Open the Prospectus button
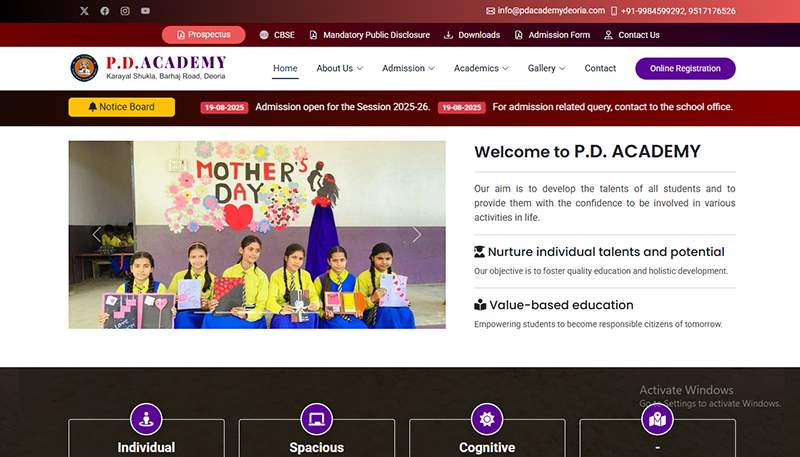800x457 pixels. click(x=203, y=34)
